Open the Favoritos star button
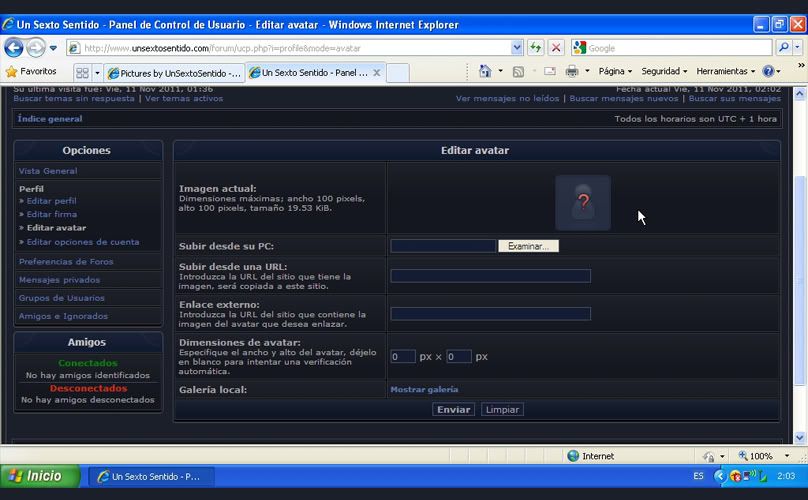The image size is (808, 500). point(31,71)
